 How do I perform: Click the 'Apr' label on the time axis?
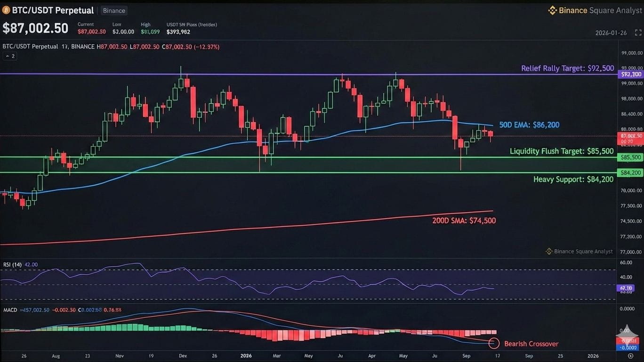371,356
